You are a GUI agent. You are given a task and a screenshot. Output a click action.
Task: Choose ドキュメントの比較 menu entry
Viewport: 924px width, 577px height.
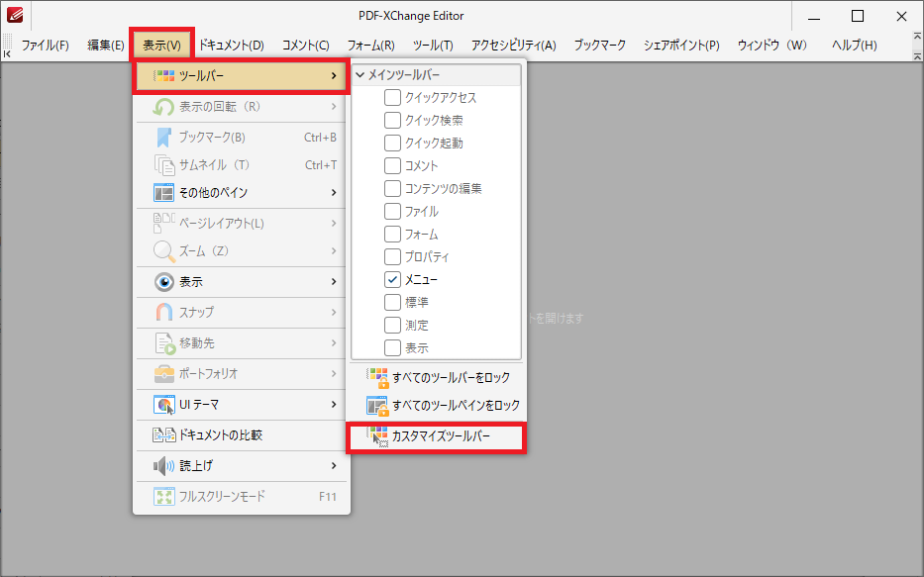pyautogui.click(x=242, y=435)
